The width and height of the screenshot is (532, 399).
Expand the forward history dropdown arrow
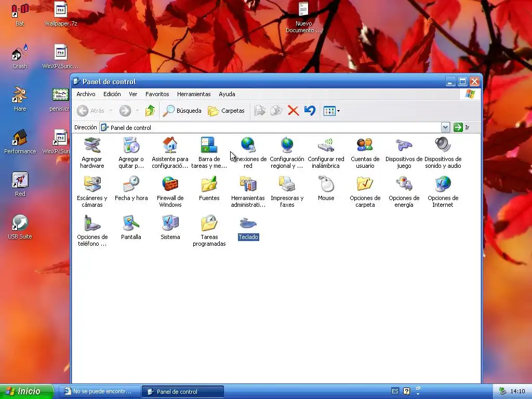pyautogui.click(x=137, y=111)
